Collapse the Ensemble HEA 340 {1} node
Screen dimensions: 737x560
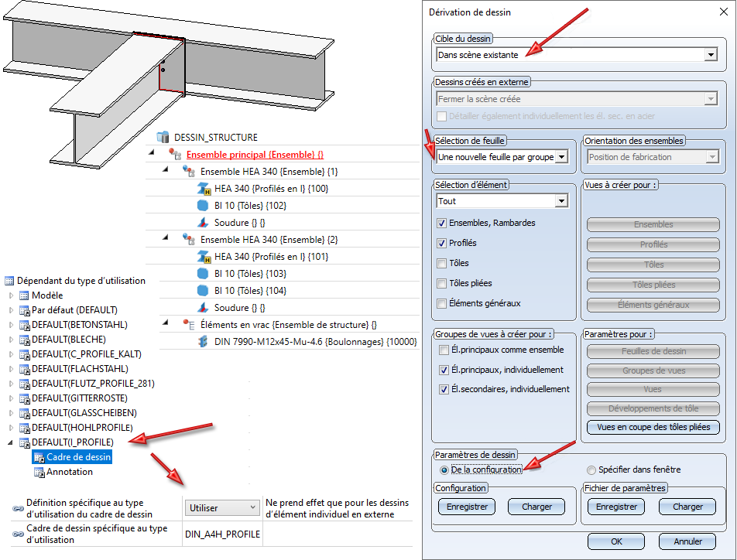click(166, 169)
